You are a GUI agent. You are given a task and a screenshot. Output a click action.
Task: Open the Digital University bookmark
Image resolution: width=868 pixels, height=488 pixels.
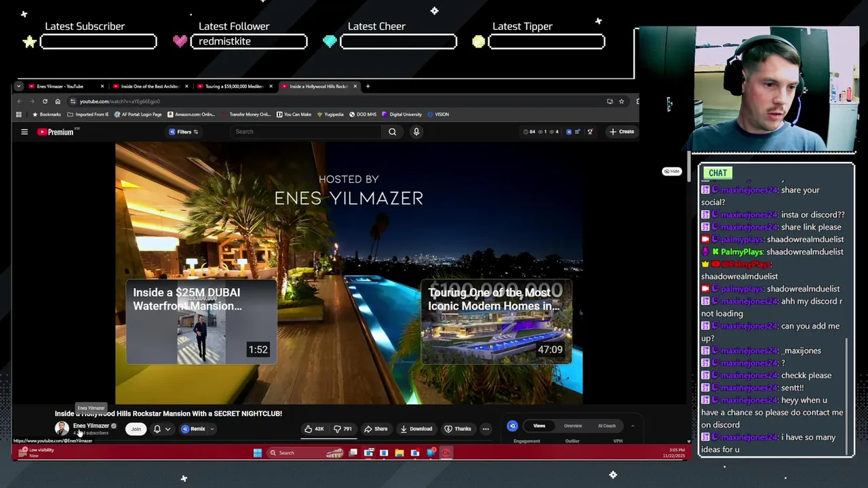click(x=402, y=114)
